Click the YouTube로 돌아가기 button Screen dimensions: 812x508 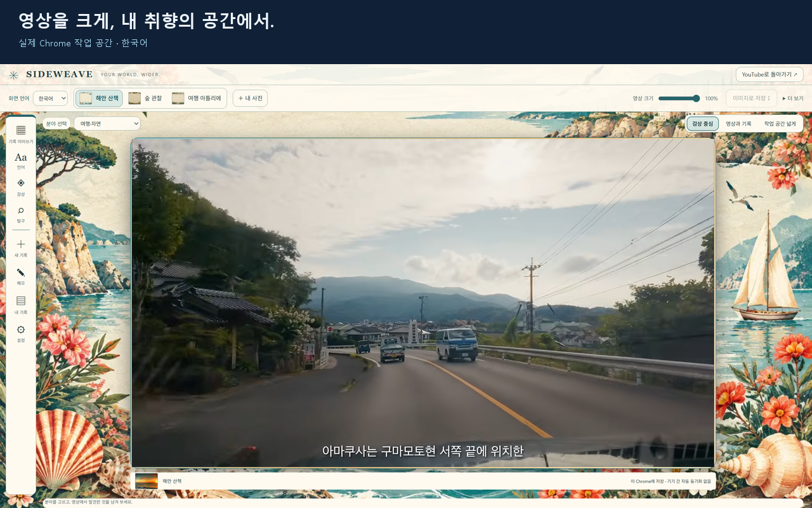tap(769, 74)
